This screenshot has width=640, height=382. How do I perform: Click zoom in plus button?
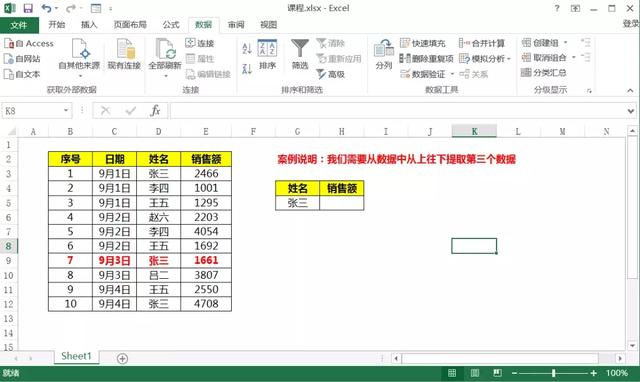[593, 373]
